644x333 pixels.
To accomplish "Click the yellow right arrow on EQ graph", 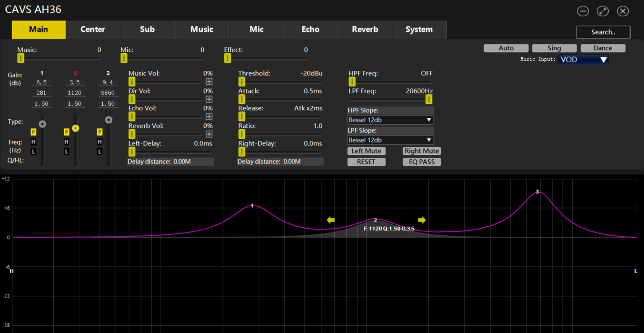I will [422, 220].
